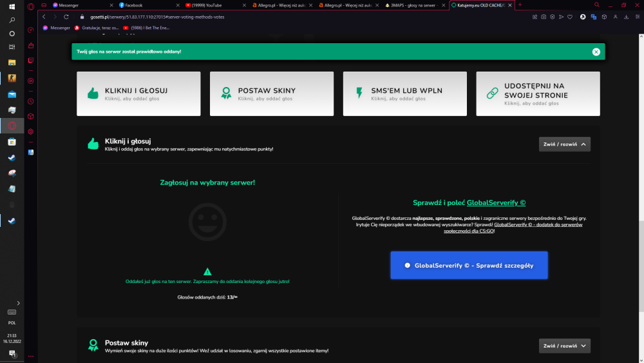Open the Mail app from taskbar
Viewport: 644px width, 363px height.
12,94
